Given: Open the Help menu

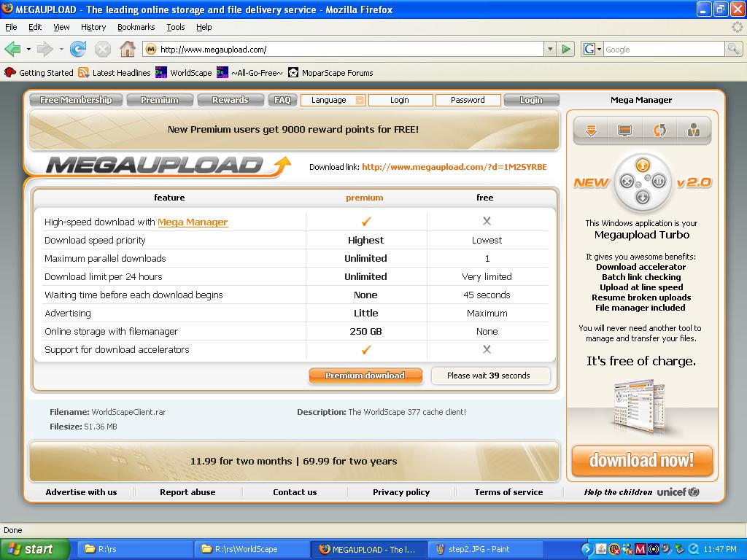Looking at the screenshot, I should tap(204, 27).
